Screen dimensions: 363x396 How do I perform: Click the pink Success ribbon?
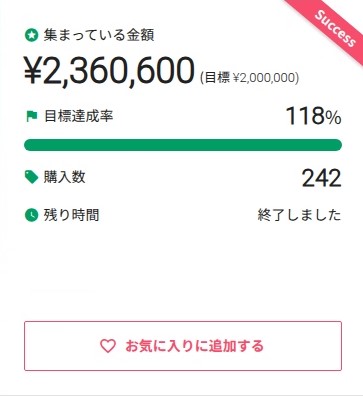333,29
